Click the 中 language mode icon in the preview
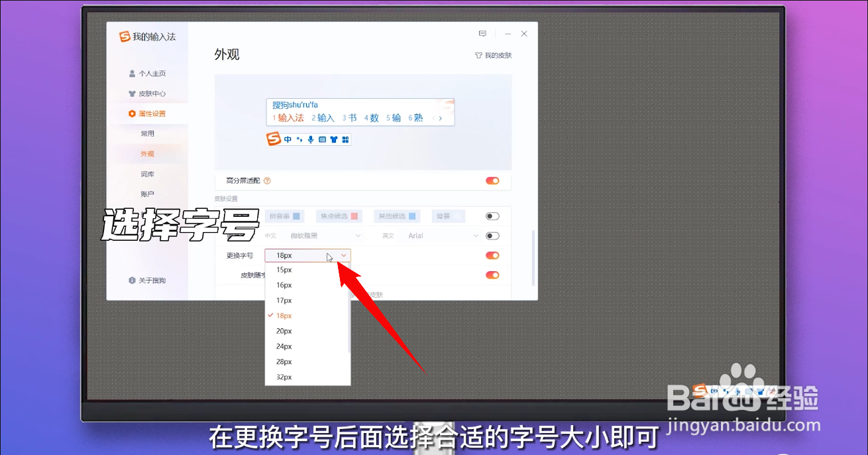868x455 pixels. click(x=288, y=140)
